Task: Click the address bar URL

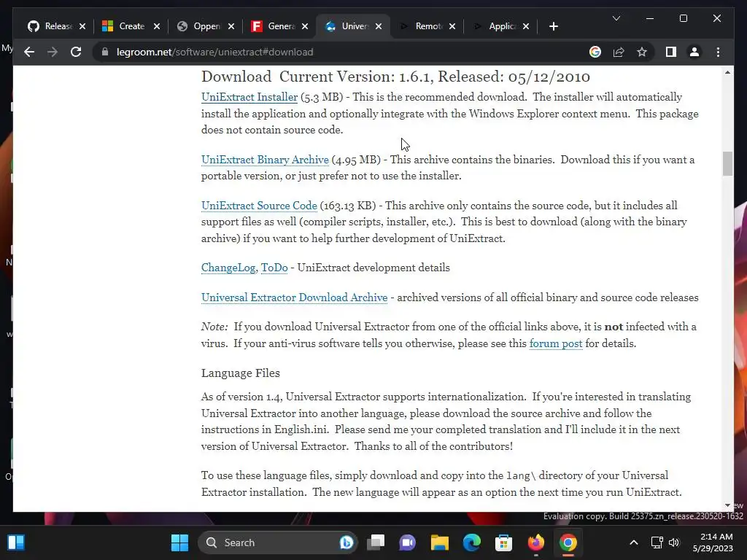Action: click(214, 52)
